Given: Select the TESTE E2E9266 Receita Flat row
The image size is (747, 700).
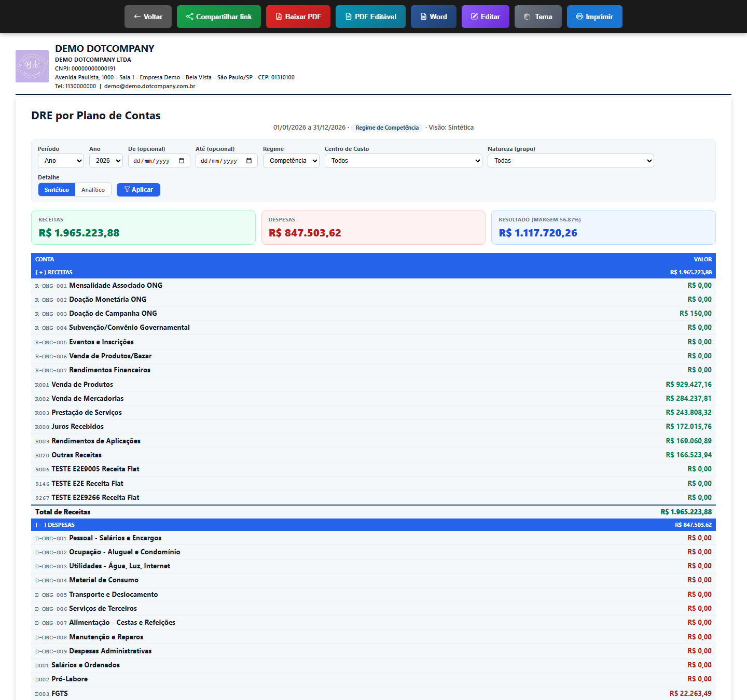Looking at the screenshot, I should point(374,498).
